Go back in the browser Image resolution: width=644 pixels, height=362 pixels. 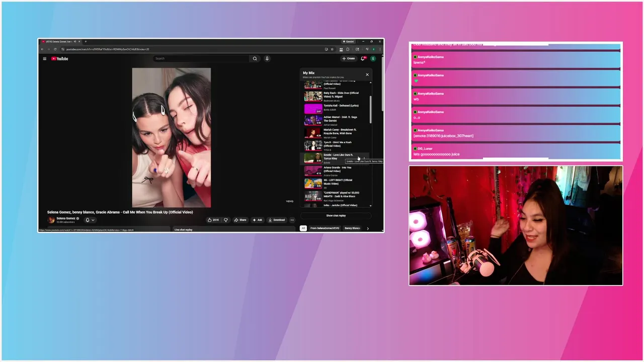(x=42, y=49)
